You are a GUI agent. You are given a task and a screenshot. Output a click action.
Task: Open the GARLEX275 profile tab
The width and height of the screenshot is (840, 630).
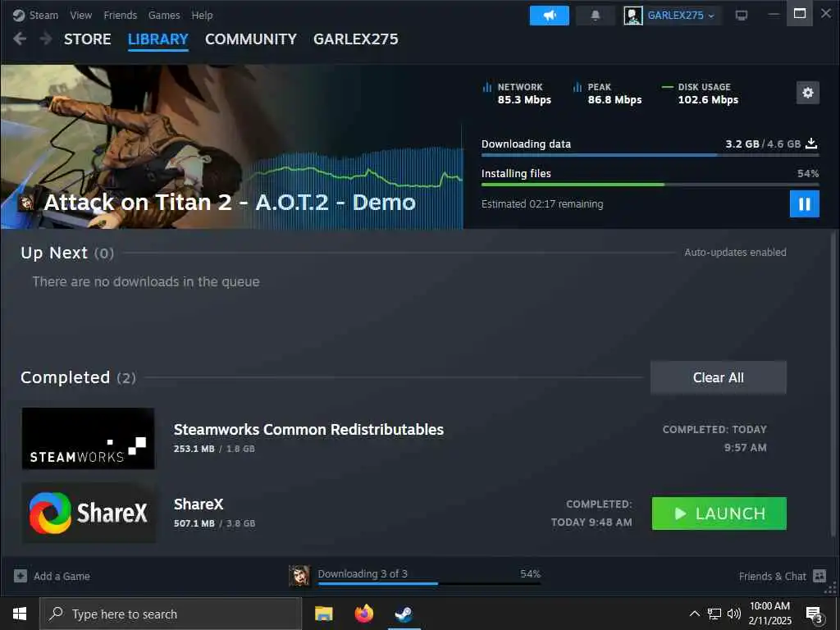[x=356, y=39]
